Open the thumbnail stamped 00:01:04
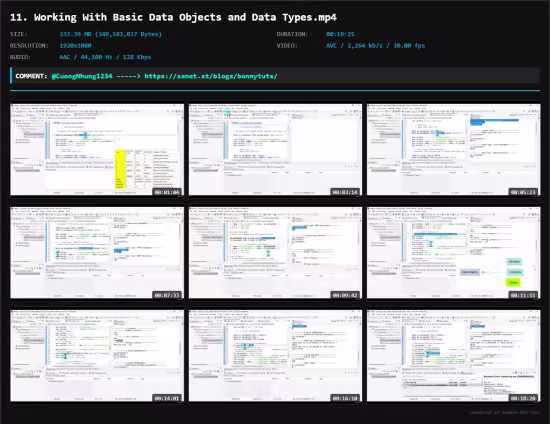Screen dimensions: 550x424 (97, 150)
